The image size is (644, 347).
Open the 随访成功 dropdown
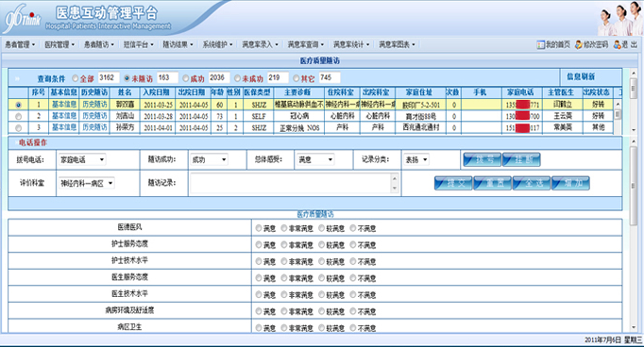[209, 159]
